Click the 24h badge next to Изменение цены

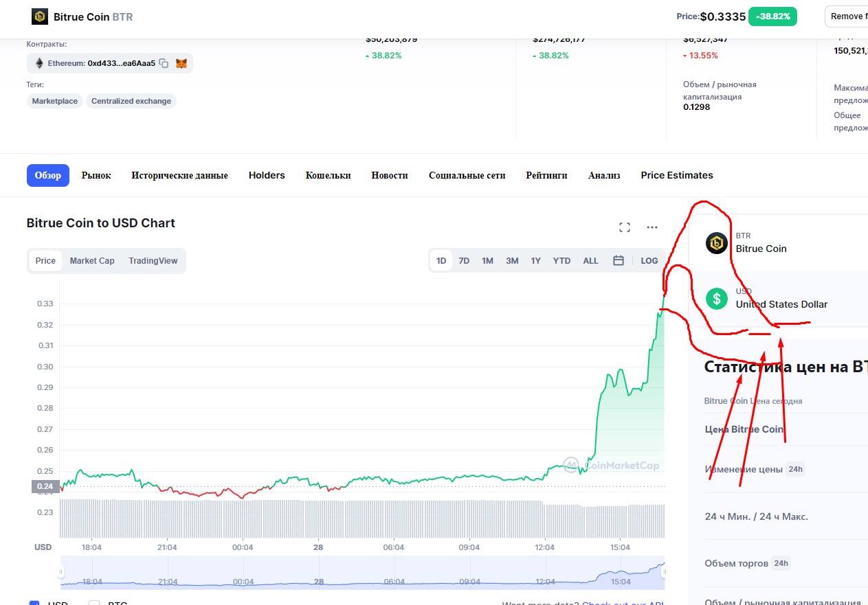pyautogui.click(x=795, y=470)
